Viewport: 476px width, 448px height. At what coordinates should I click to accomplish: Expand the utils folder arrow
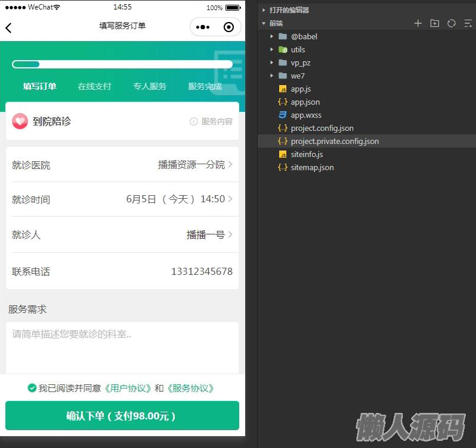(x=272, y=49)
